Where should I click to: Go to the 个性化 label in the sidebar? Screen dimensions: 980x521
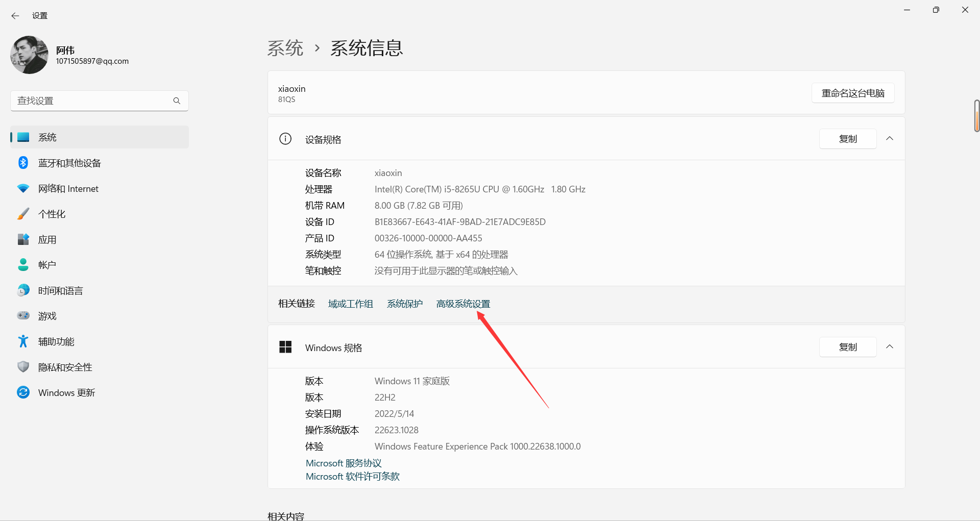coord(52,214)
